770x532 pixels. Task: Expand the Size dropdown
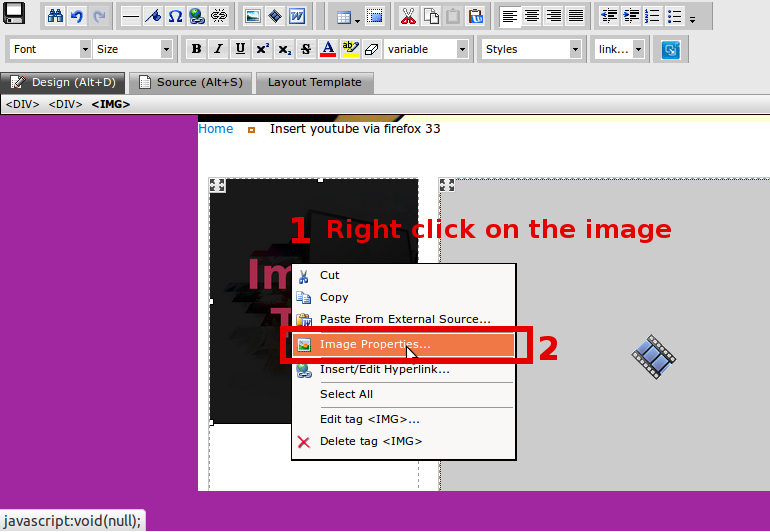coord(134,49)
